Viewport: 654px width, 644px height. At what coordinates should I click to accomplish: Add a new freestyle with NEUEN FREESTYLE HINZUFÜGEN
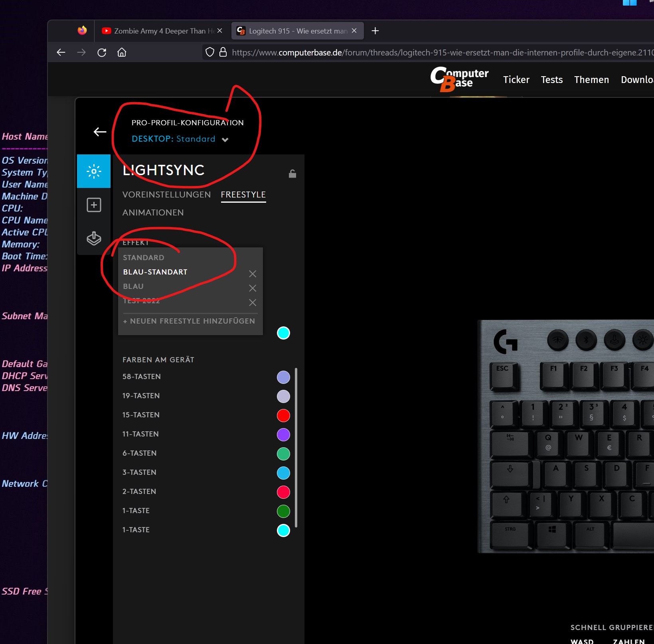pyautogui.click(x=189, y=321)
